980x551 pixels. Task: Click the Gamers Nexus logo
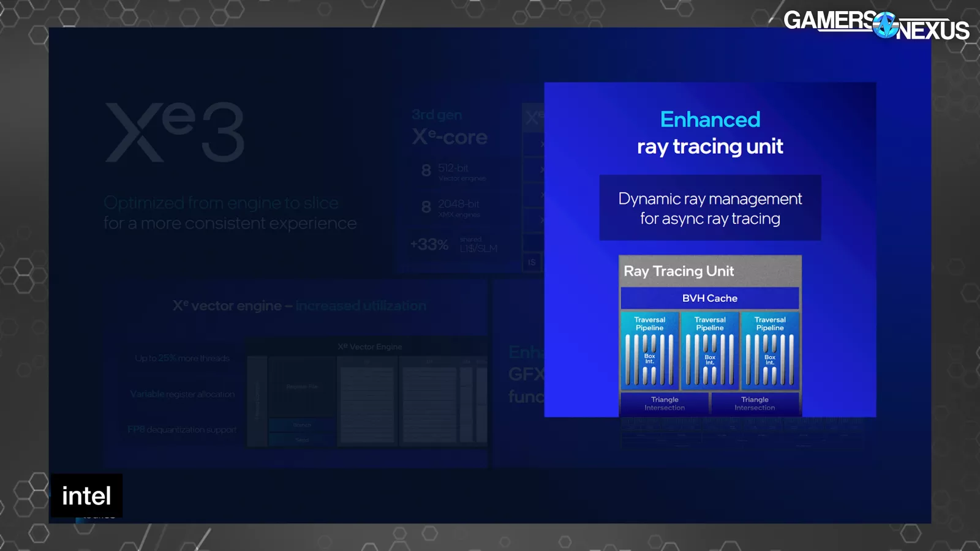pos(876,25)
